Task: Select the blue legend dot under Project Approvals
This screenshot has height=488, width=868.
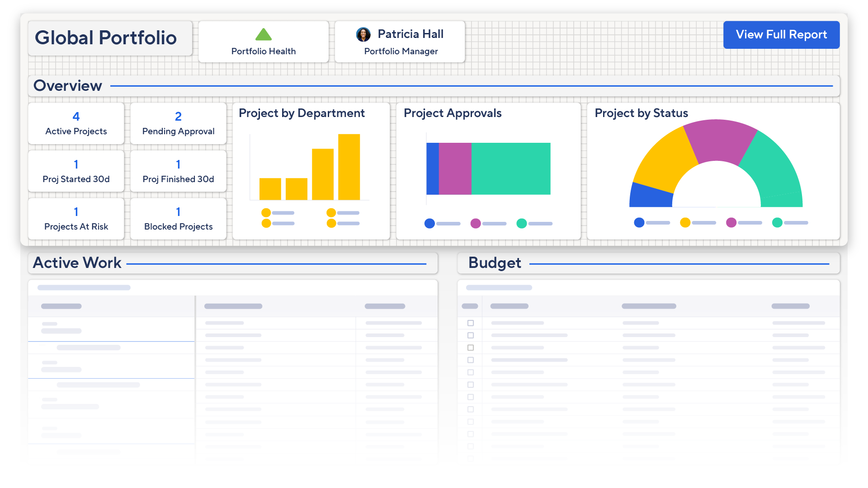Action: pos(429,223)
